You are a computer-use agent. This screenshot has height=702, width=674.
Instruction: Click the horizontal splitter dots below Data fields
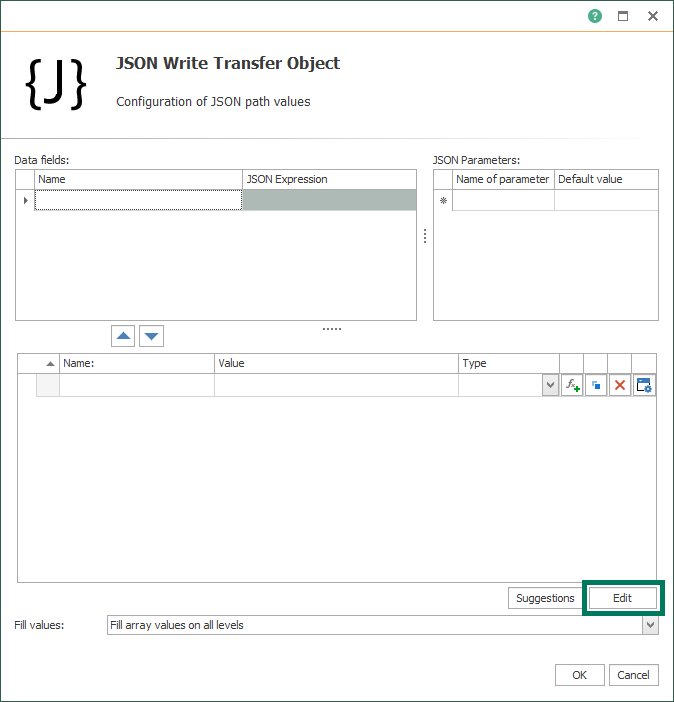(x=332, y=329)
